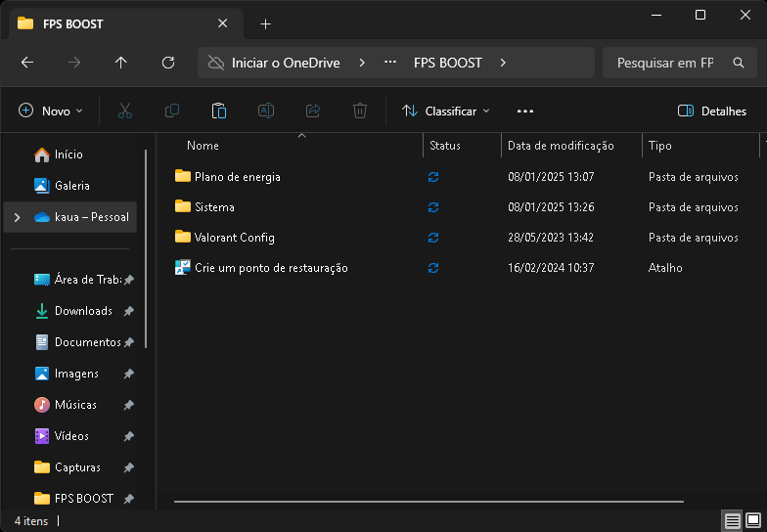Open the three-dot more options menu
Screen dimensions: 767x532
point(525,111)
